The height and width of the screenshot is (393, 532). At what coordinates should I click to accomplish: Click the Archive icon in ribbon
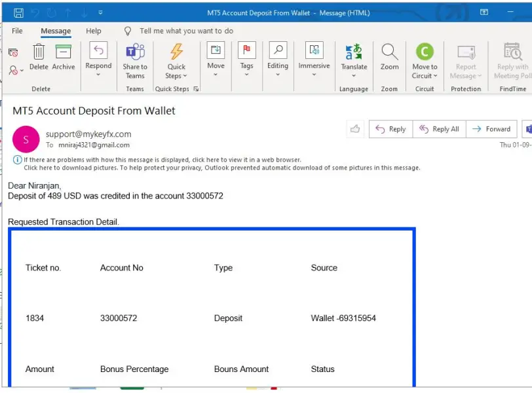point(63,52)
